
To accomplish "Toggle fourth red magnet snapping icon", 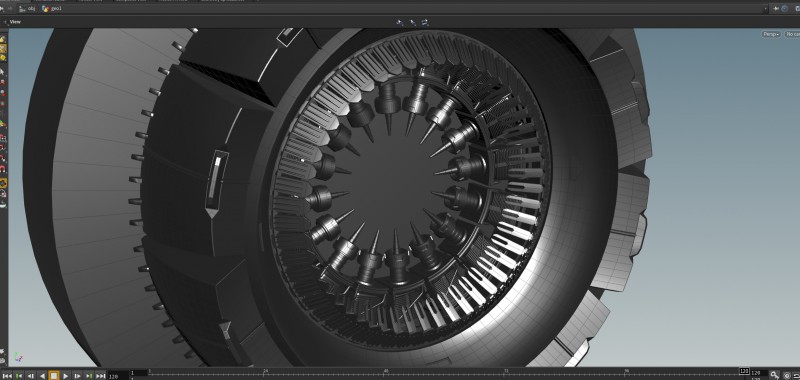I will click(x=3, y=169).
